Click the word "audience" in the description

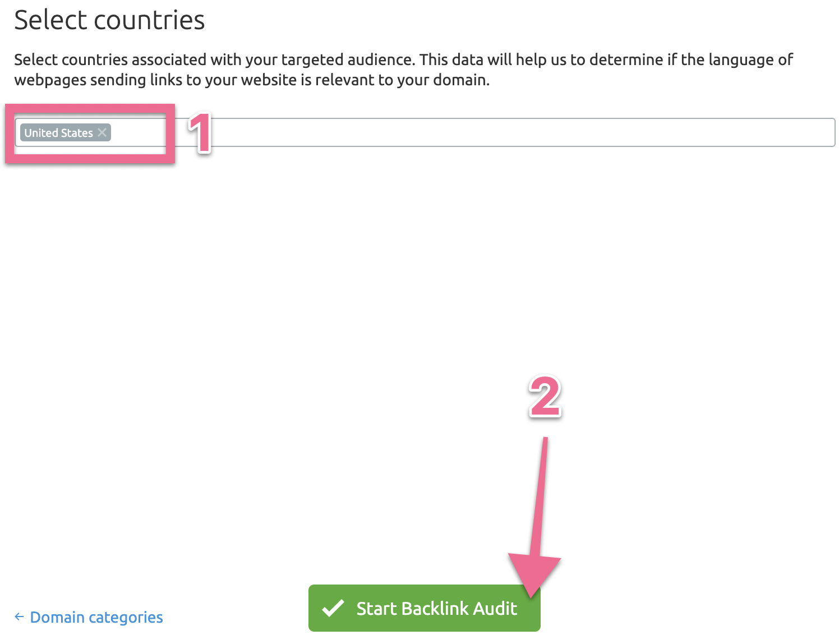(380, 59)
